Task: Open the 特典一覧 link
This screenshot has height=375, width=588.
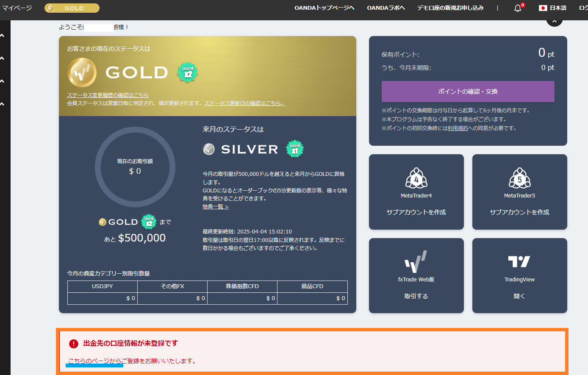Action: tap(216, 207)
